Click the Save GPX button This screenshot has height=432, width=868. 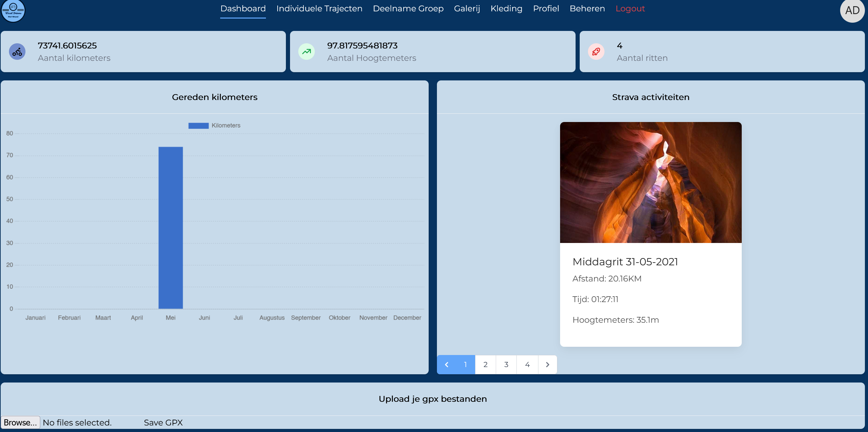163,423
